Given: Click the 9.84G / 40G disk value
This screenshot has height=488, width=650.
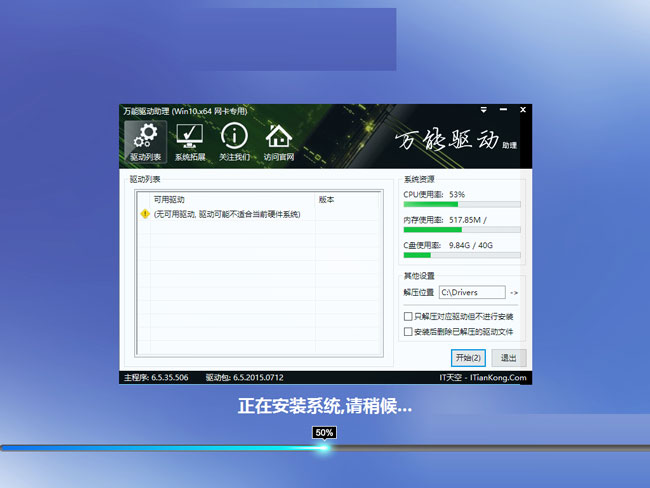Looking at the screenshot, I should [x=471, y=245].
